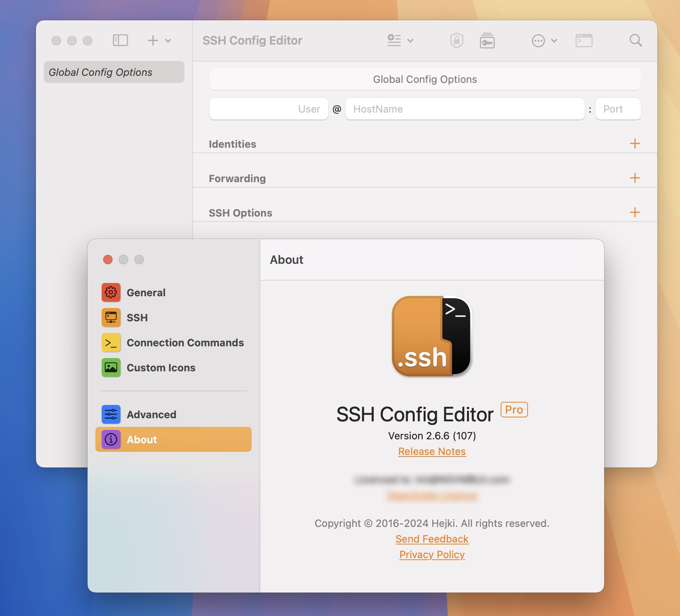Click the shield lock icon in toolbar
Image resolution: width=680 pixels, height=616 pixels.
click(456, 40)
